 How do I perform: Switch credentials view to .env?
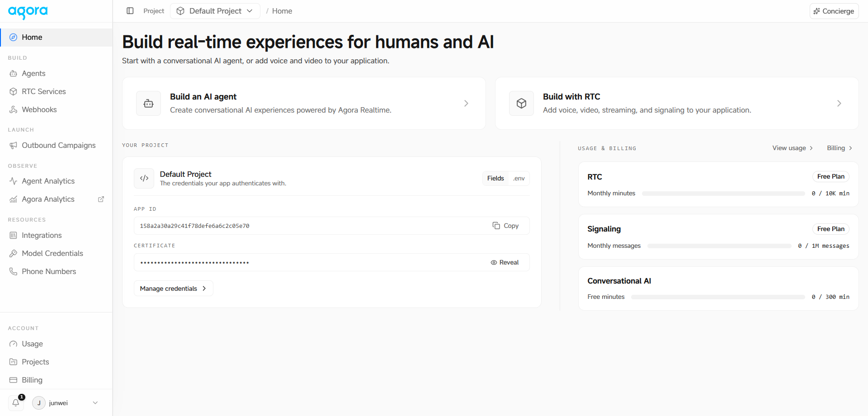coord(519,179)
